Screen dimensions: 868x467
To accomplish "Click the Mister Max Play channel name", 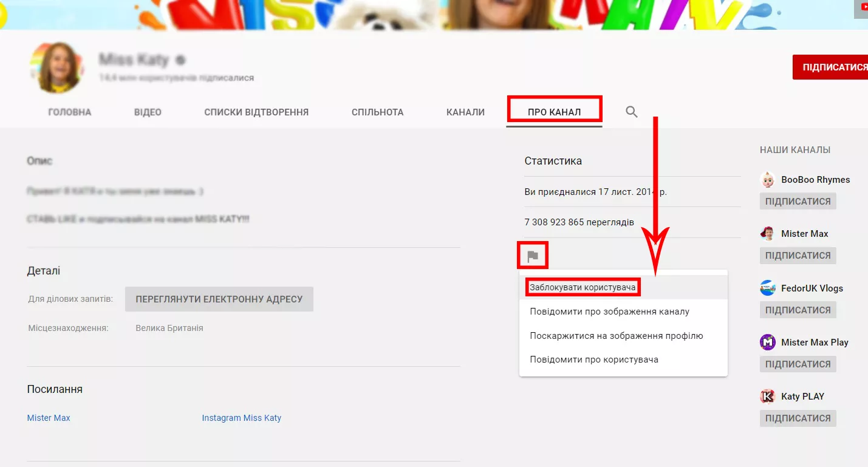I will (815, 343).
